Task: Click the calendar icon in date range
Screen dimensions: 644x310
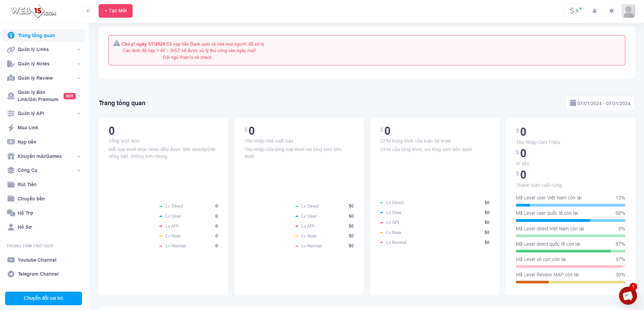Action: pyautogui.click(x=573, y=103)
